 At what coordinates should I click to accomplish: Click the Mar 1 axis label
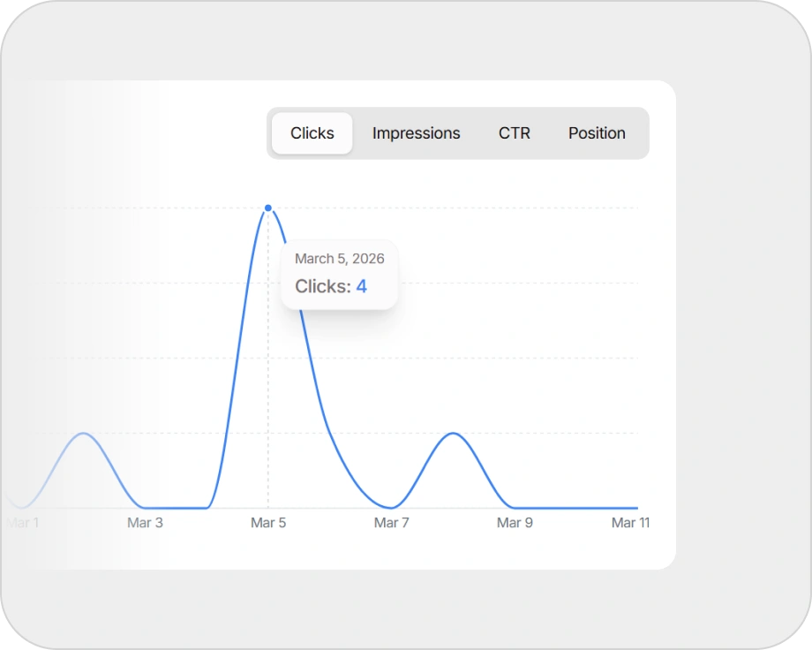point(23,523)
